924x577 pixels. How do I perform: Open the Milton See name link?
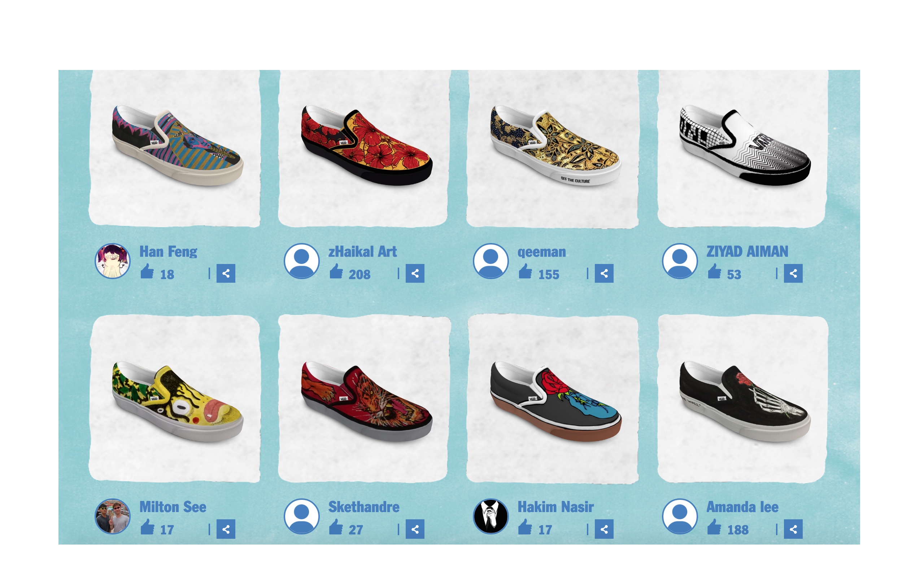(x=173, y=507)
